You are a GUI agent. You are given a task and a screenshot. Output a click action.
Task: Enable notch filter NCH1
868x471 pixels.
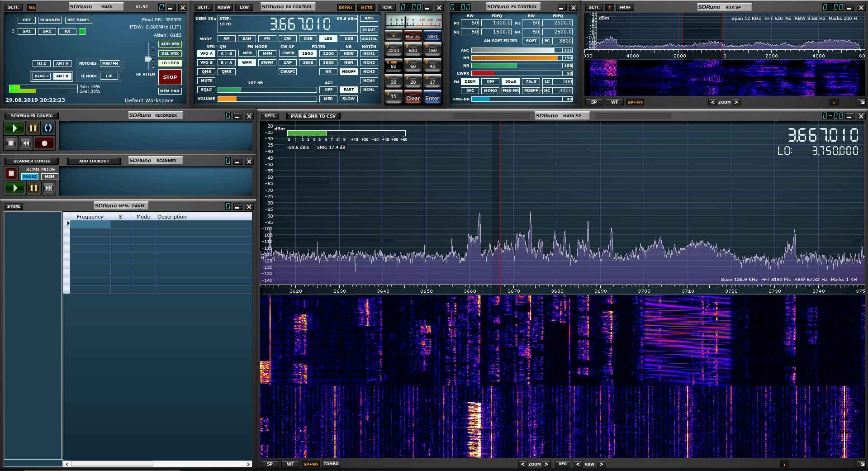point(369,53)
